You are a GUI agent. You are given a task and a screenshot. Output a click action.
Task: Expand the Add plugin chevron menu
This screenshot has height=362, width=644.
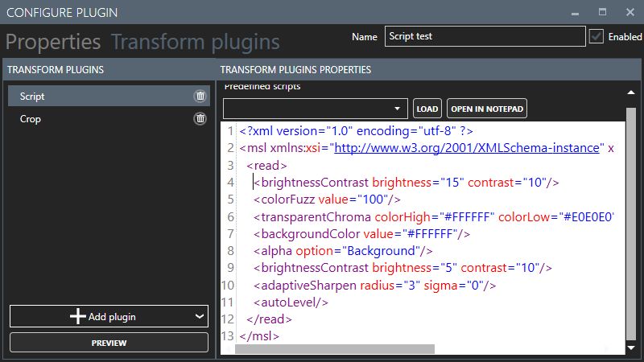point(200,316)
